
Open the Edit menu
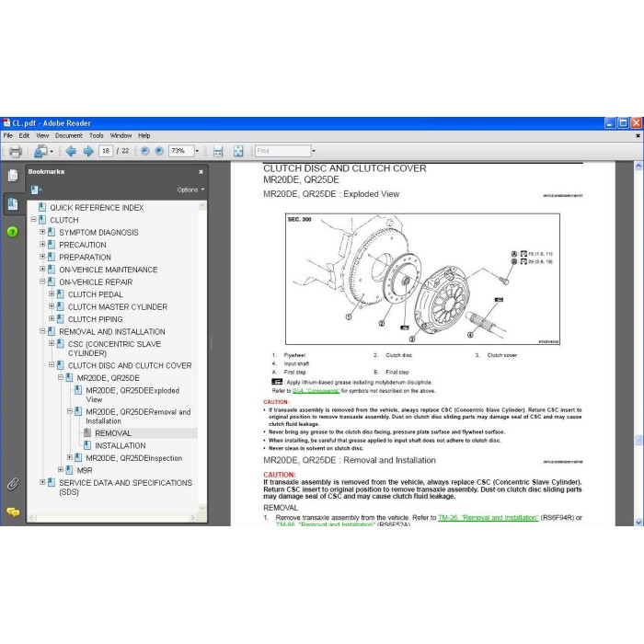pos(24,135)
